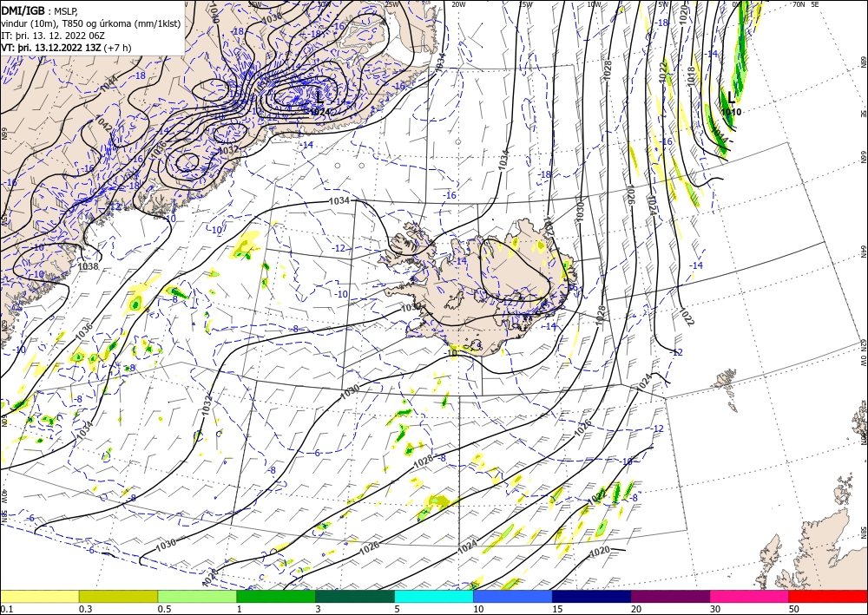Click the light green 0.5–1 legend swatch
This screenshot has height=615, width=868.
(197, 596)
